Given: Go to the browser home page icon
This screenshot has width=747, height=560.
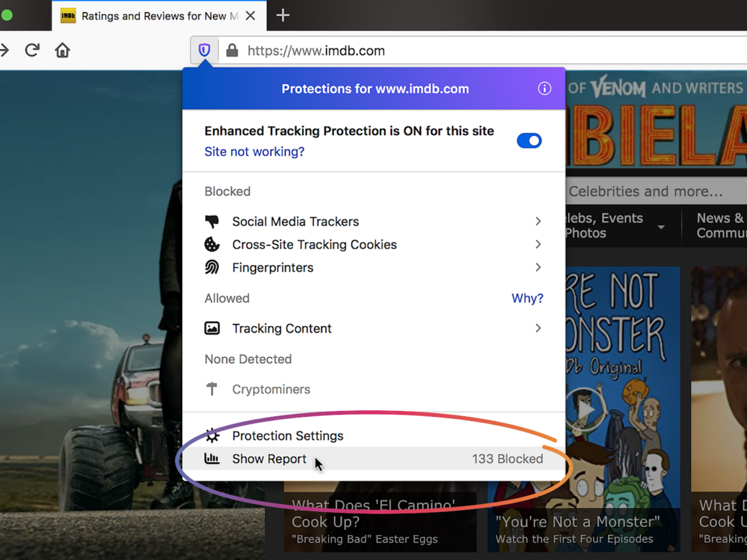Looking at the screenshot, I should point(63,50).
